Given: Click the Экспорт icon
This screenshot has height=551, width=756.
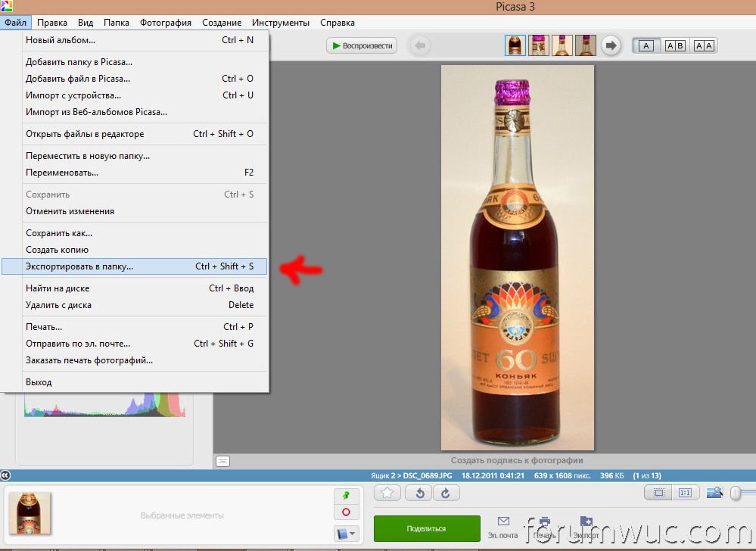Looking at the screenshot, I should coord(586,527).
